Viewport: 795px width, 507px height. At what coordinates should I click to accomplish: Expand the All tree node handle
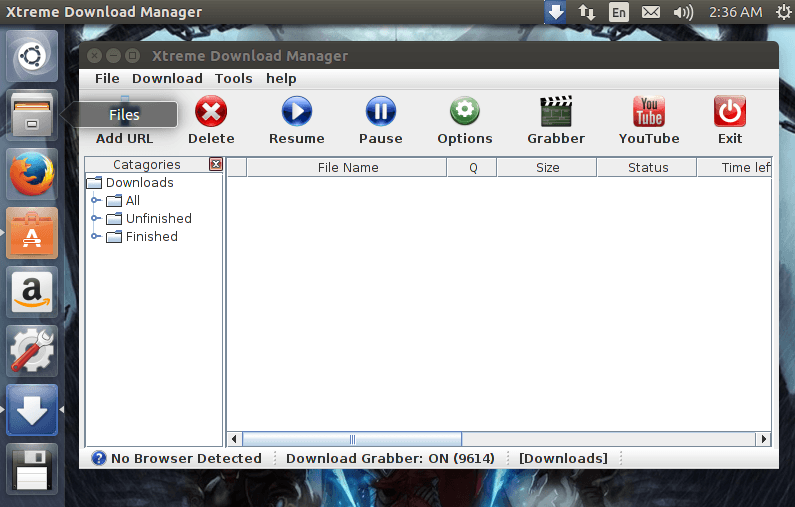coord(95,200)
